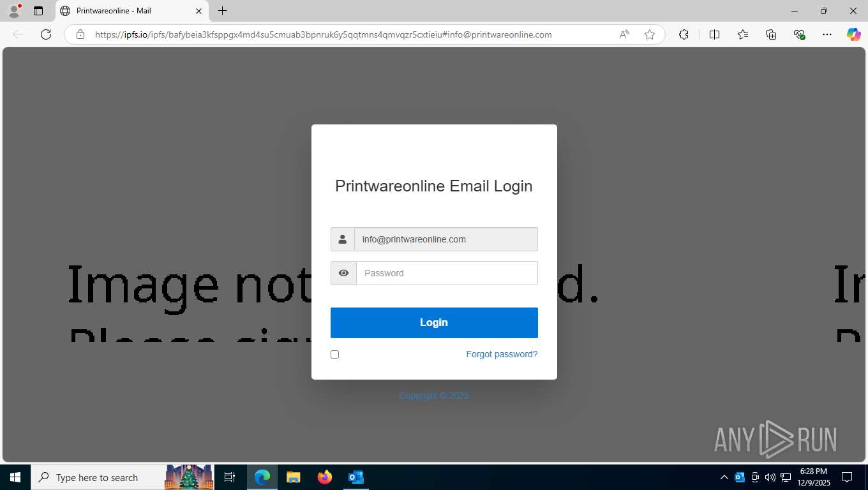Screen dimensions: 868x490
Task: Click the holiday search highlight image
Action: click(189, 477)
